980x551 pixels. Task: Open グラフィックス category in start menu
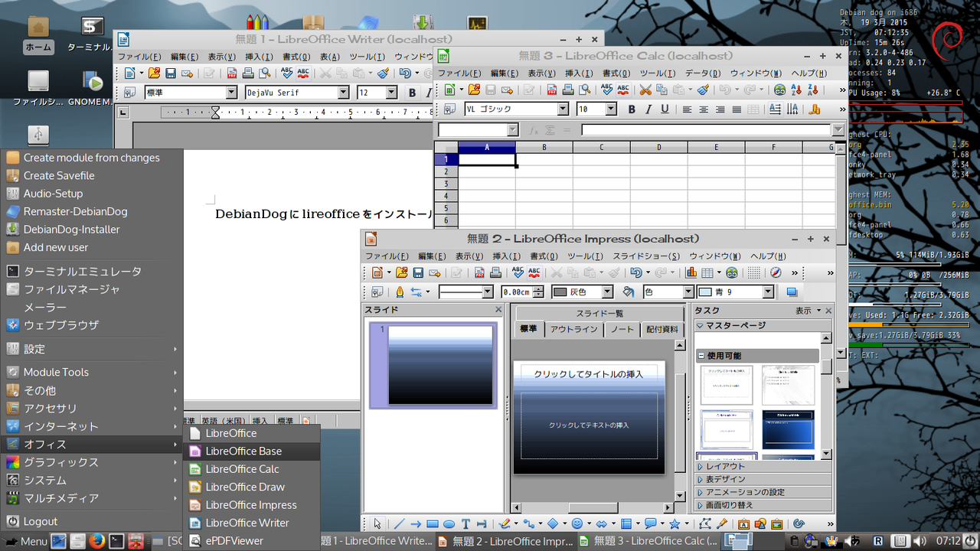[x=92, y=462]
